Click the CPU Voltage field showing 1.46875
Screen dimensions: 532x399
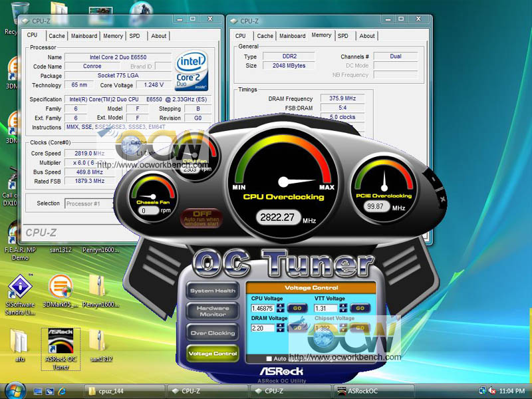263,308
